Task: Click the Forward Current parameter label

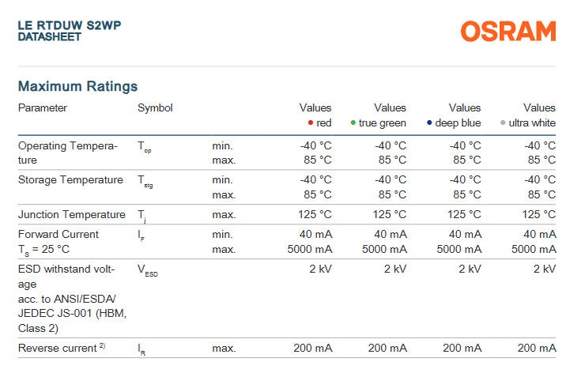Action: (x=58, y=234)
